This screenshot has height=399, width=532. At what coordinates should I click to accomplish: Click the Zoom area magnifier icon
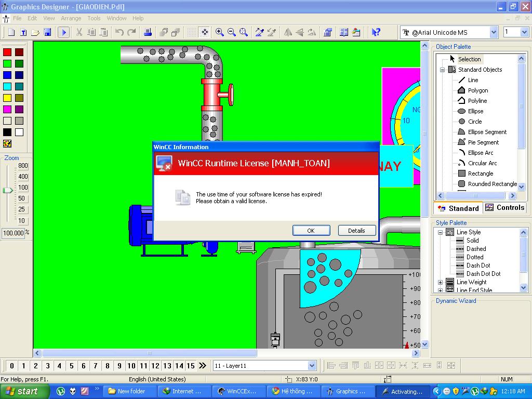pos(244,33)
